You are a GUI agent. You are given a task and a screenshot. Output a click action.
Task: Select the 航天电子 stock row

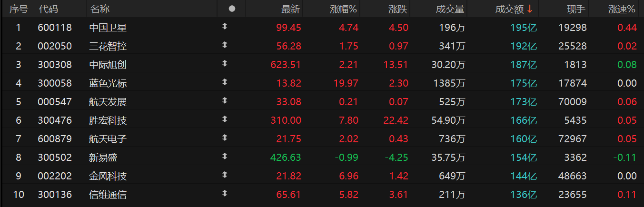tap(108, 139)
